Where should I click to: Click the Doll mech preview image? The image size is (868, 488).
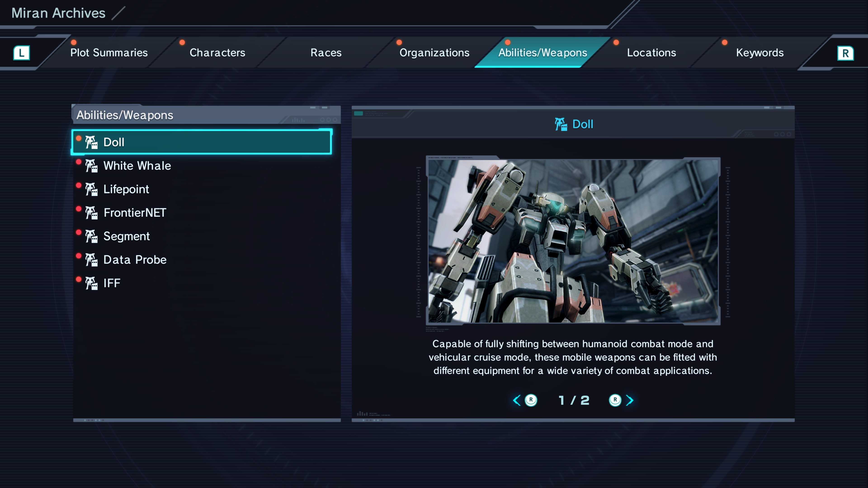point(573,241)
